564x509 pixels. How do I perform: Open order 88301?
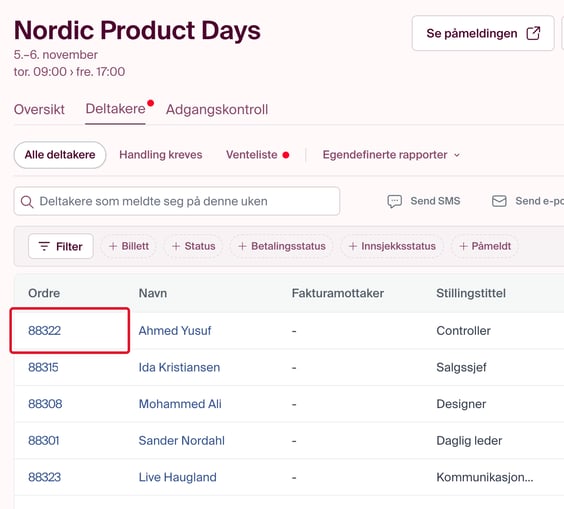tap(44, 441)
